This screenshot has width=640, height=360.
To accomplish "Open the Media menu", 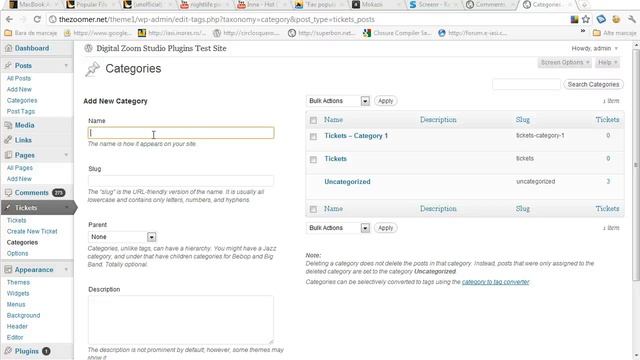I will coord(24,125).
